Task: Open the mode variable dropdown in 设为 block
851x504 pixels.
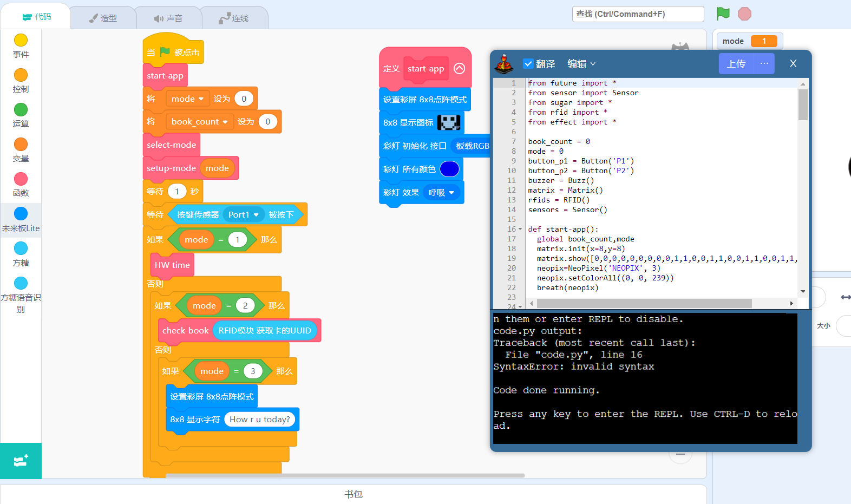Action: coord(187,99)
